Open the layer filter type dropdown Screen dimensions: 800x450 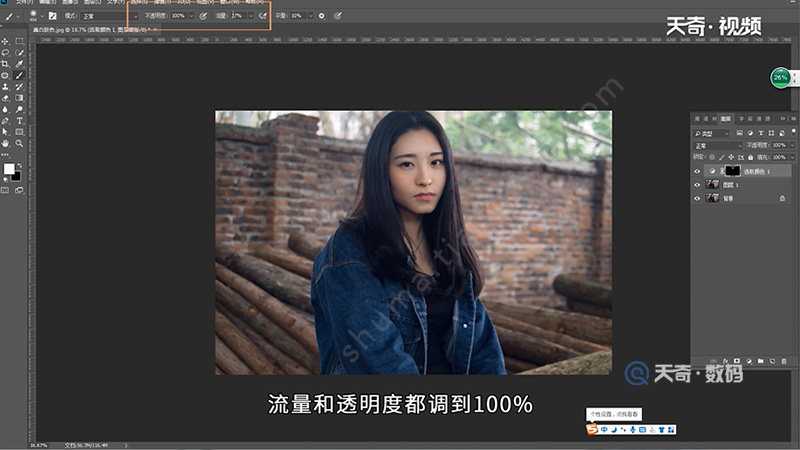712,133
